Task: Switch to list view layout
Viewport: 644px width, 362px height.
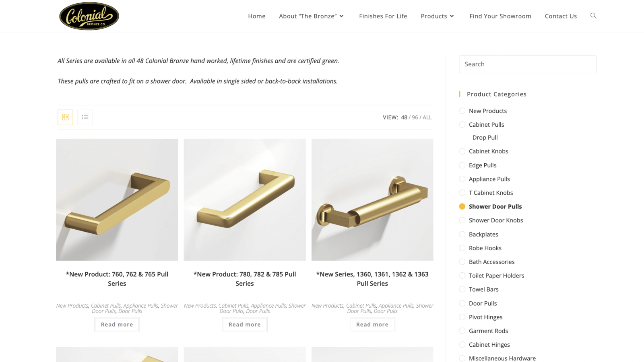Action: coord(85,117)
